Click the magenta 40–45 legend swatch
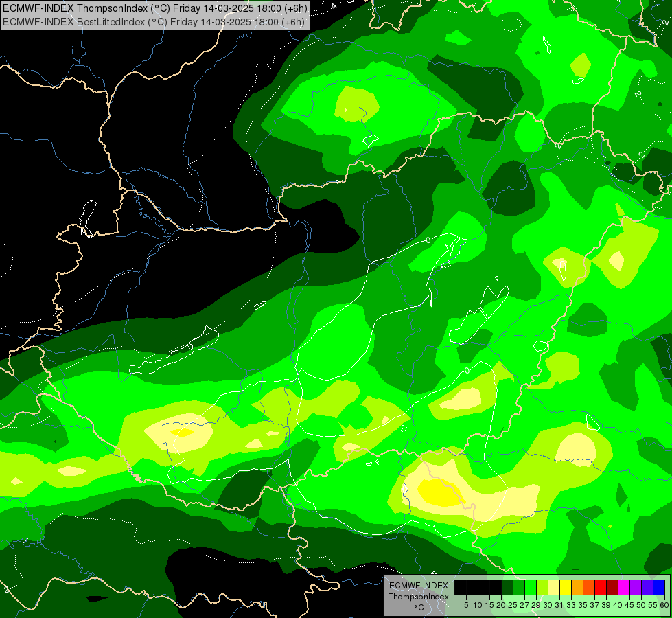The image size is (672, 618). [624, 587]
